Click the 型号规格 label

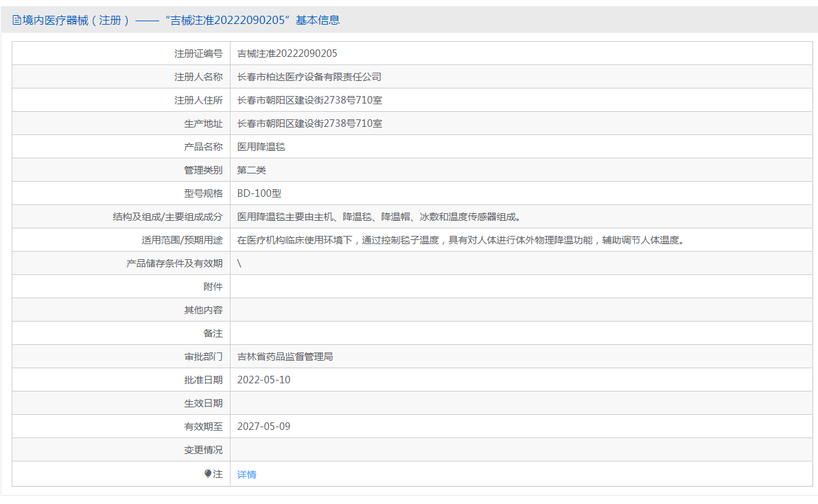pyautogui.click(x=203, y=193)
